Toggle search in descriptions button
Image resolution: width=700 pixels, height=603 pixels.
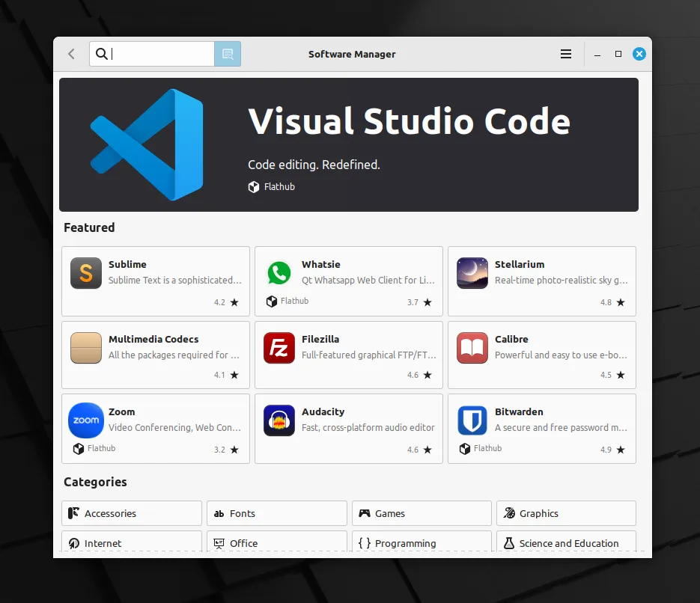228,54
